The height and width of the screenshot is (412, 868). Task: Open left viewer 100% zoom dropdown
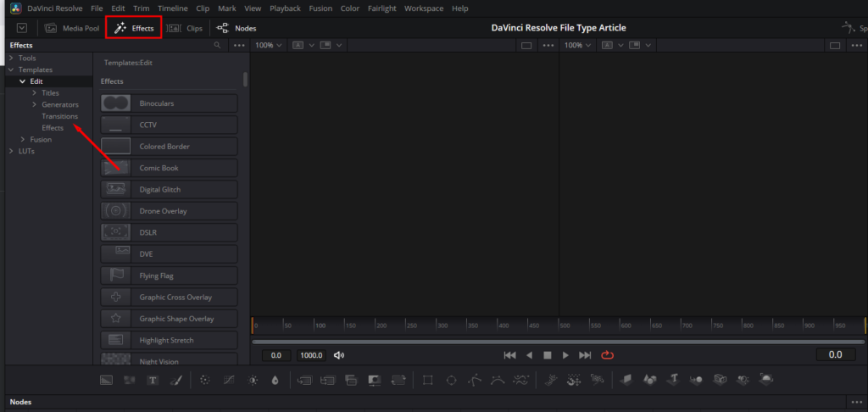269,46
